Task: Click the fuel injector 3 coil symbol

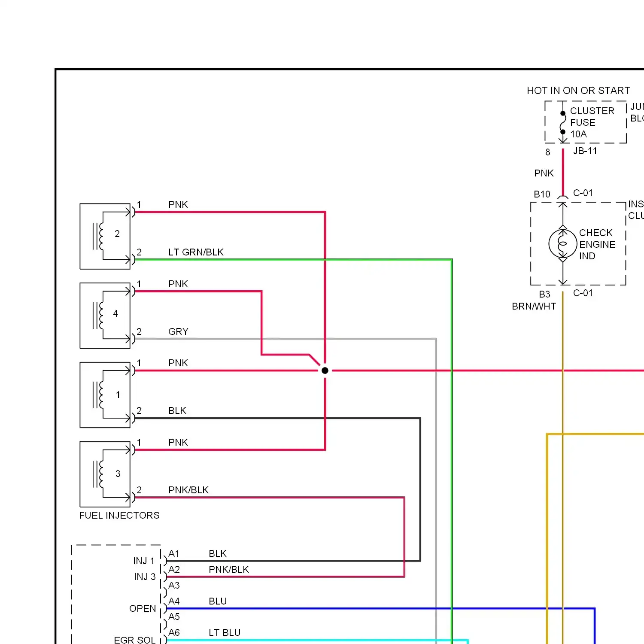Action: tap(98, 474)
